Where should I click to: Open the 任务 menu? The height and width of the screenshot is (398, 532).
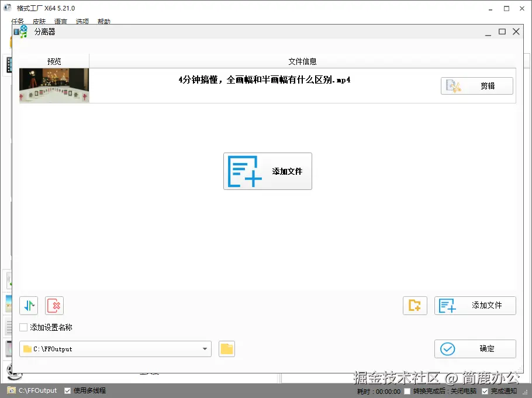click(17, 21)
